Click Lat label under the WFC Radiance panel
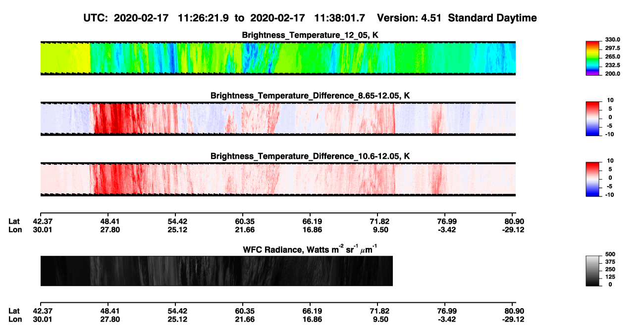The height and width of the screenshot is (330, 644). tap(15, 311)
